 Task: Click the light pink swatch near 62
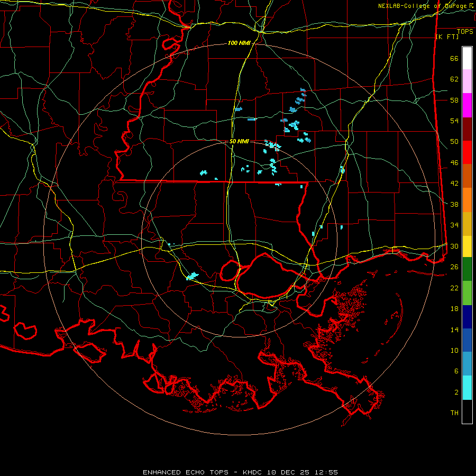pyautogui.click(x=467, y=81)
